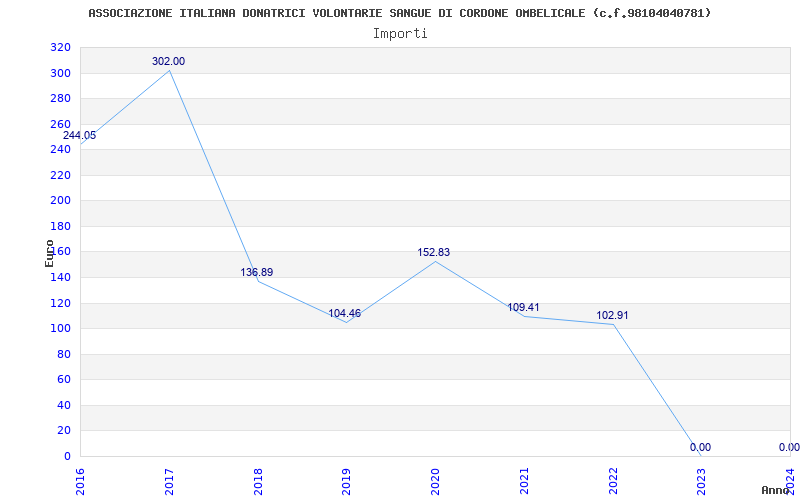Click the y-axis value 80
800x500 pixels.
tap(64, 354)
